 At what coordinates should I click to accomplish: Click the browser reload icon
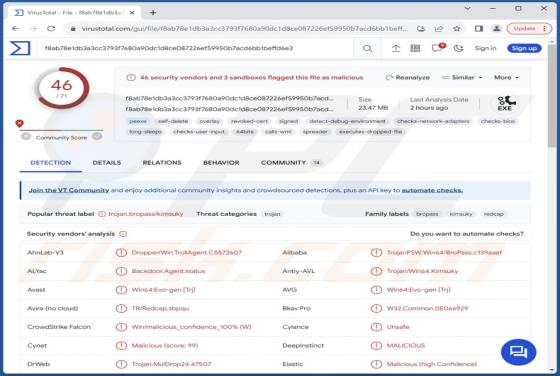point(51,29)
